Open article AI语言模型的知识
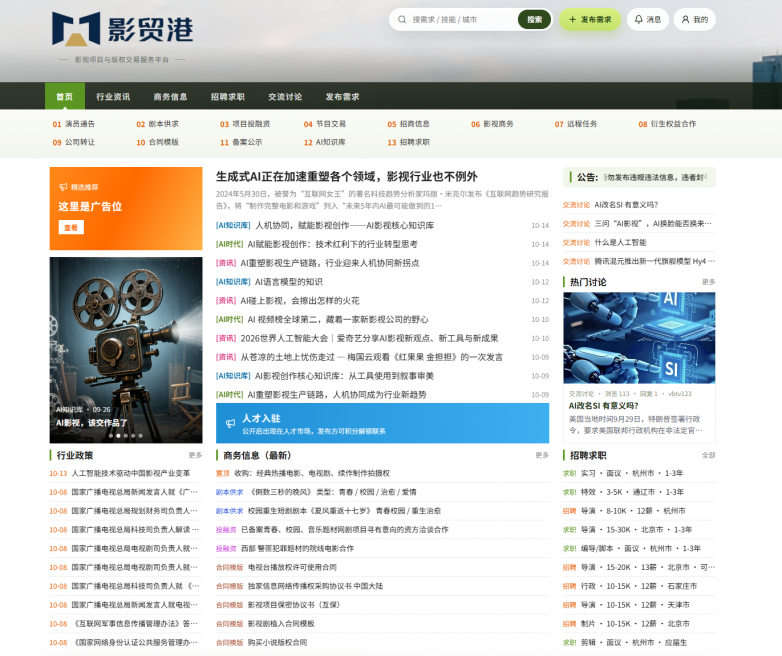The image size is (782, 656). 289,282
